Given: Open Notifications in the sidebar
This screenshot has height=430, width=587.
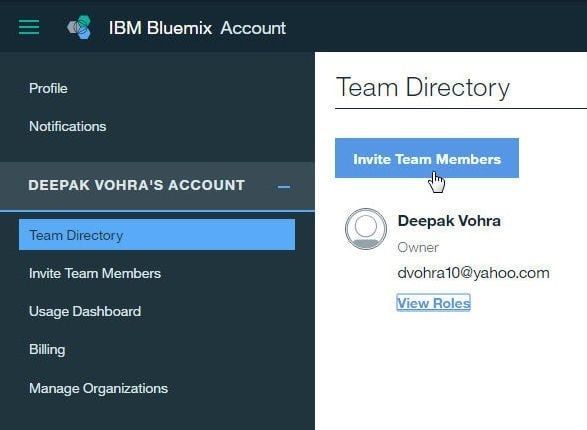Looking at the screenshot, I should click(68, 126).
